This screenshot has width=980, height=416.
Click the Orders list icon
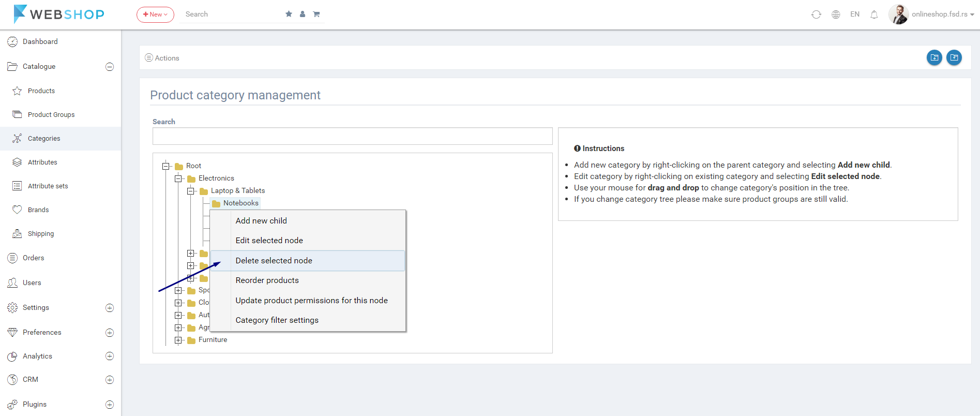coord(12,258)
